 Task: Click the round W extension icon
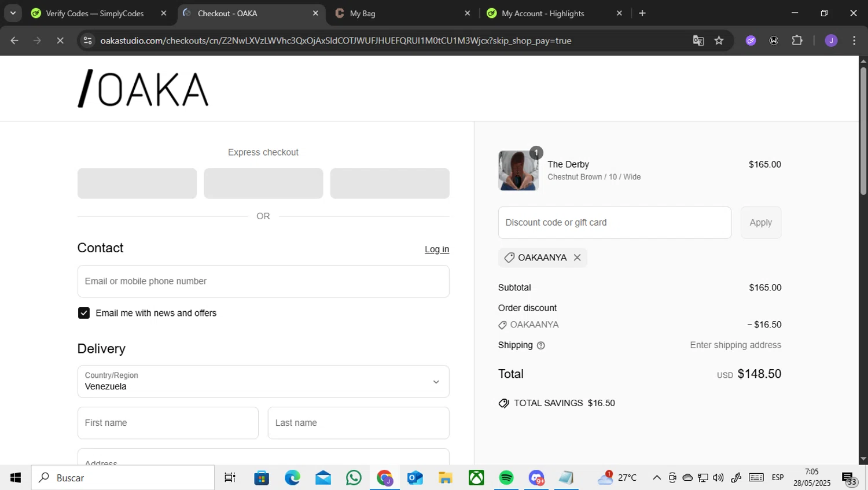[x=774, y=40]
